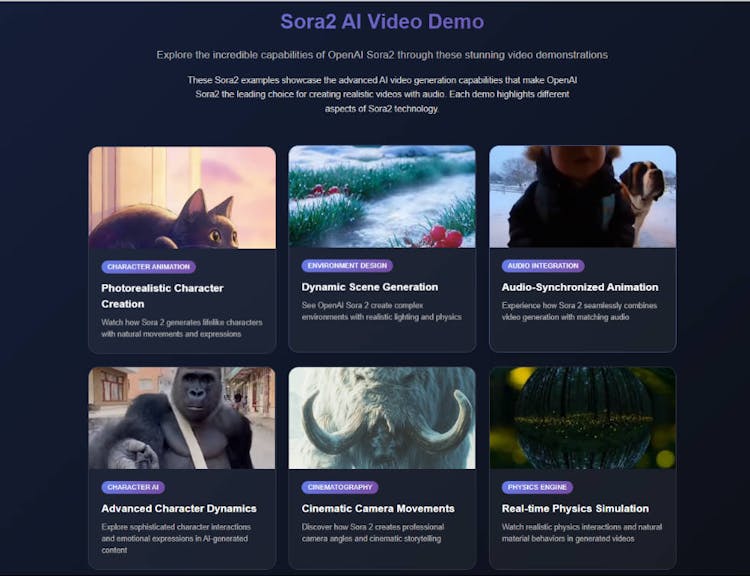Select the PHYSICS ENGINE tag badge
Viewport: 750px width, 576px height.
click(x=538, y=487)
